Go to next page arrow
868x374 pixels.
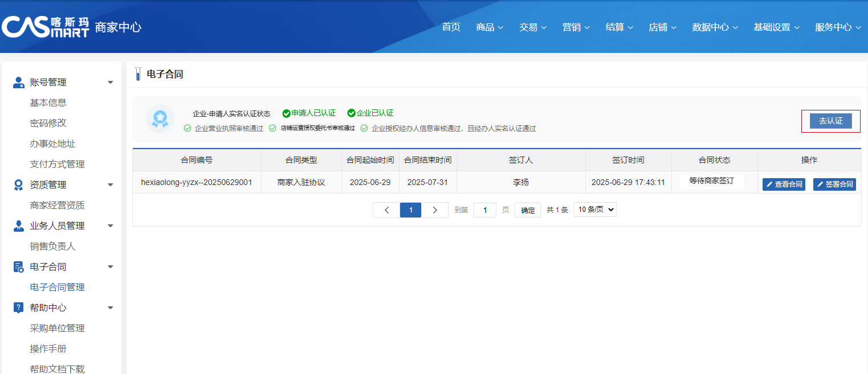click(435, 210)
